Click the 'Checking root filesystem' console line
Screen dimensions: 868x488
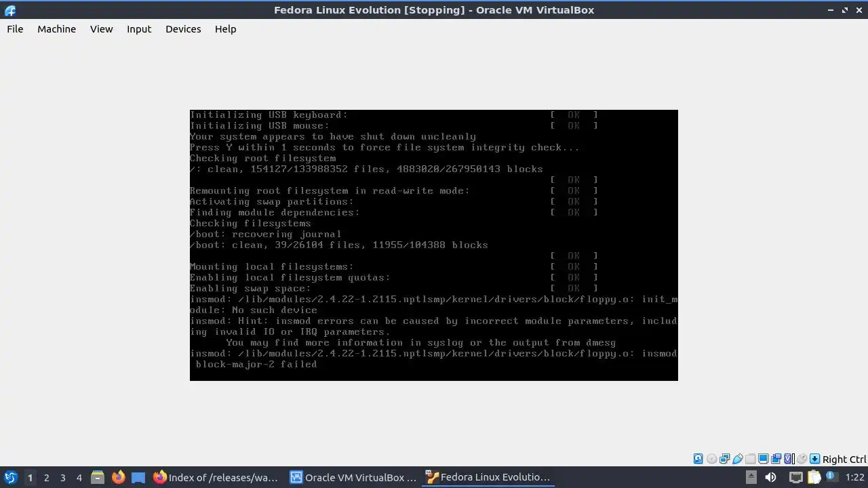[x=262, y=158]
